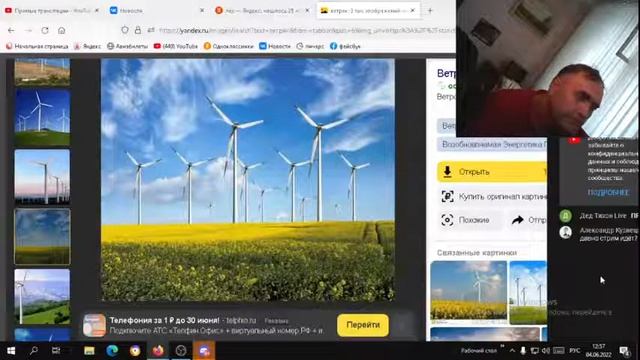Open the Авиабилеты bookmark

127,46
